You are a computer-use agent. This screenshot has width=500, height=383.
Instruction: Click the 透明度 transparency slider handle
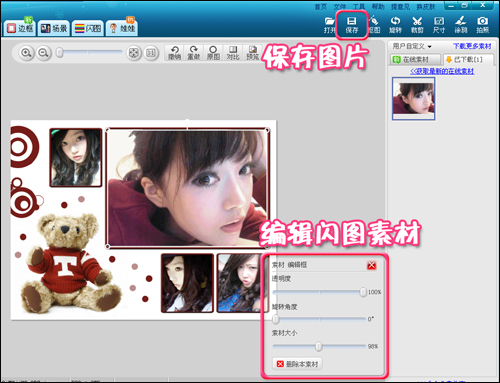pyautogui.click(x=363, y=292)
